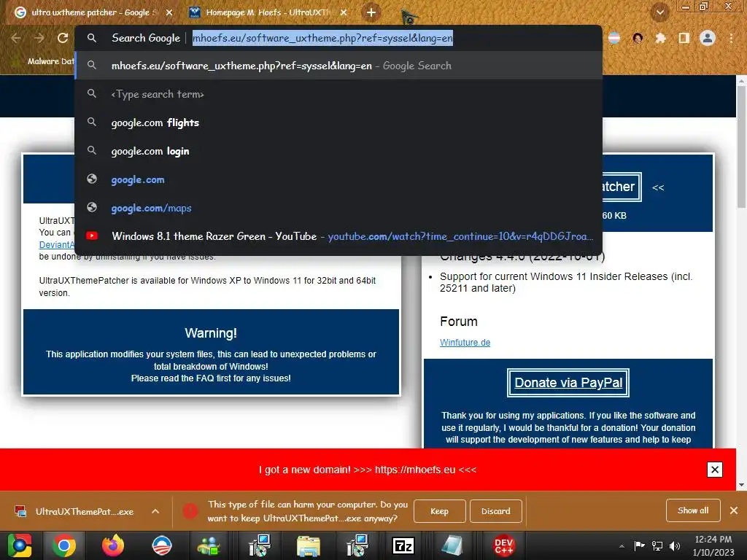Click Discard for the downloaded file
Image resolution: width=747 pixels, height=560 pixels.
(495, 511)
